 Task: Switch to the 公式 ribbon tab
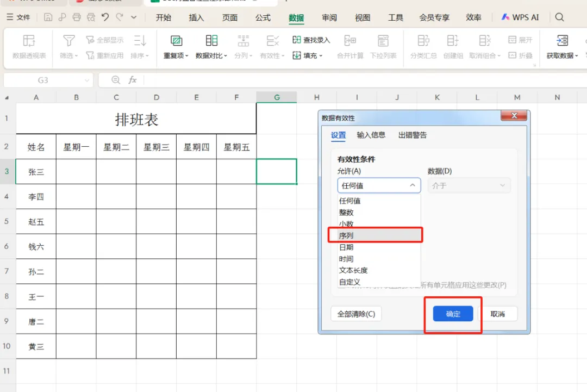point(263,17)
